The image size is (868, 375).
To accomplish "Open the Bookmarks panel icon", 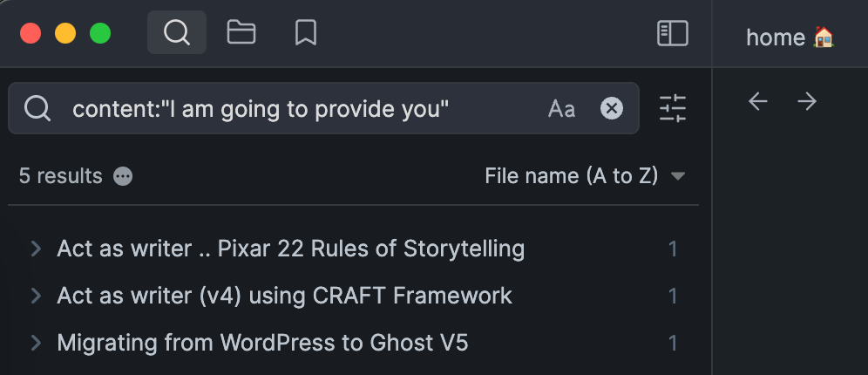I will pyautogui.click(x=306, y=32).
